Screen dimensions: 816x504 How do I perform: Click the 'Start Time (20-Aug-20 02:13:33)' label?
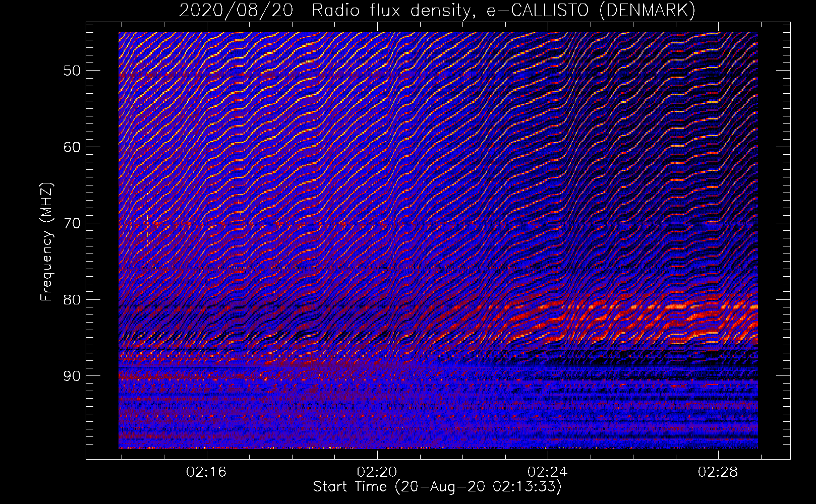click(x=437, y=487)
